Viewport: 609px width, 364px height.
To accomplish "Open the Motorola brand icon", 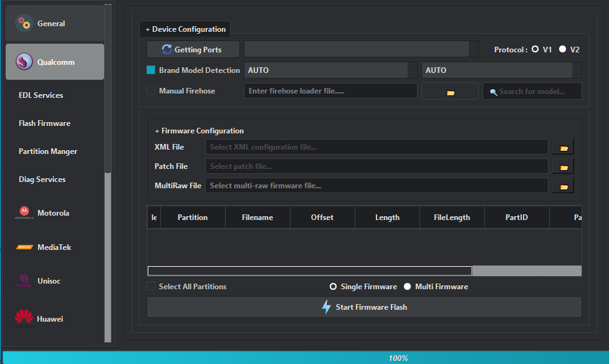I will 24,213.
